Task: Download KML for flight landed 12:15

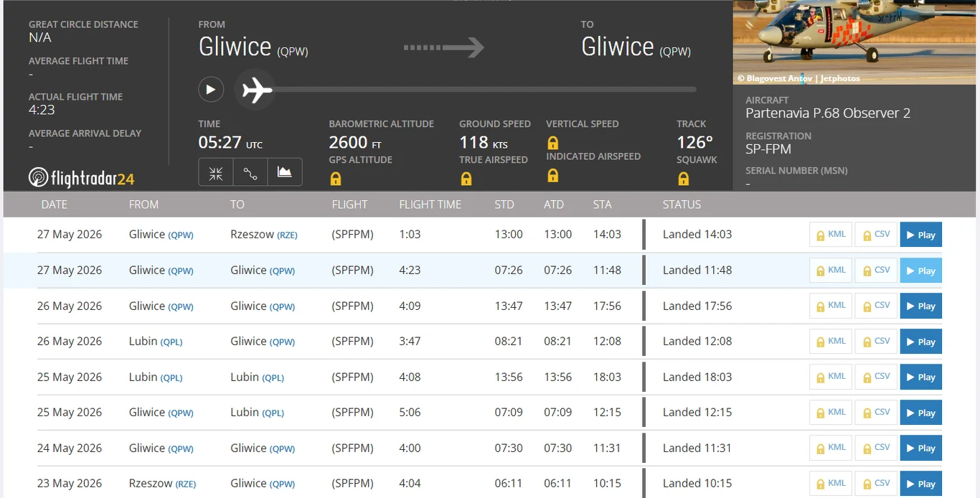Action: 831,413
